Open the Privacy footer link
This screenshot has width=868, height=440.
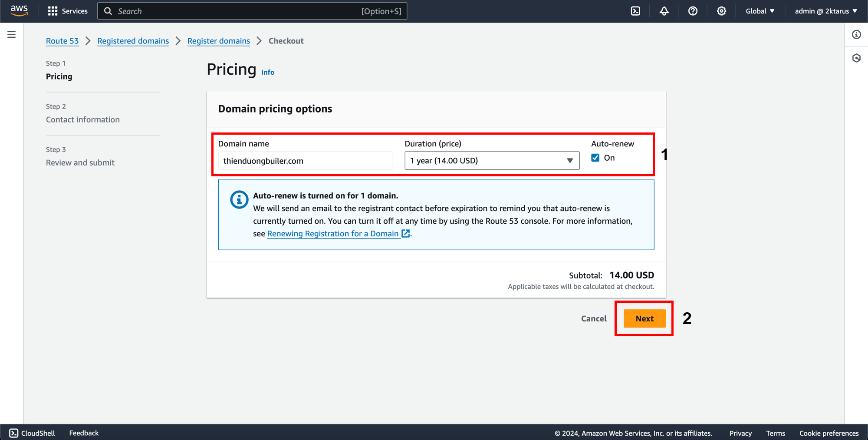pyautogui.click(x=740, y=433)
